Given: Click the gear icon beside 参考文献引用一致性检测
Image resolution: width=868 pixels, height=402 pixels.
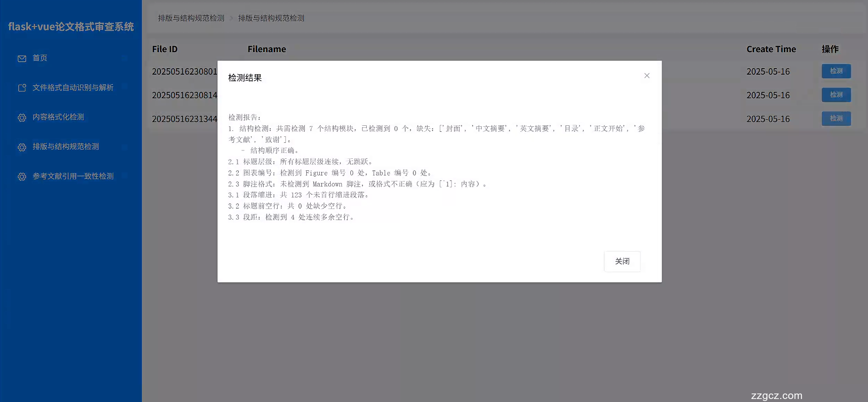Looking at the screenshot, I should 22,177.
